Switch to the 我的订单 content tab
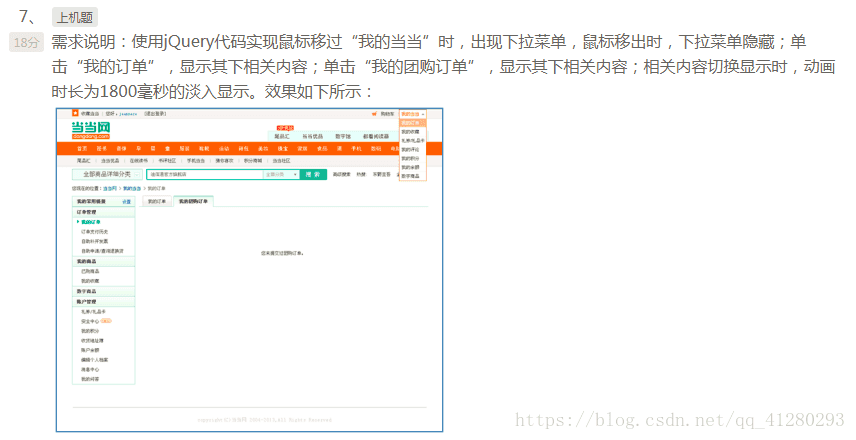 [x=157, y=201]
